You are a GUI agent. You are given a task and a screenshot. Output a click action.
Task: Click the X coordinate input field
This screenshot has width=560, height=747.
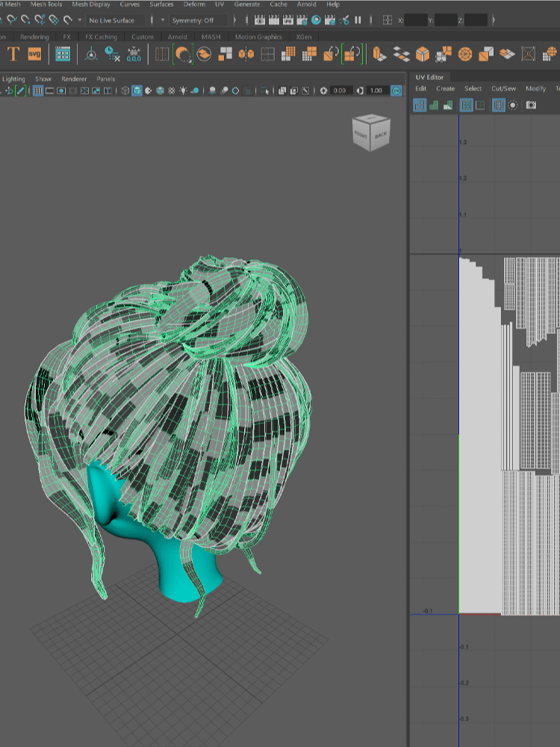pos(415,20)
